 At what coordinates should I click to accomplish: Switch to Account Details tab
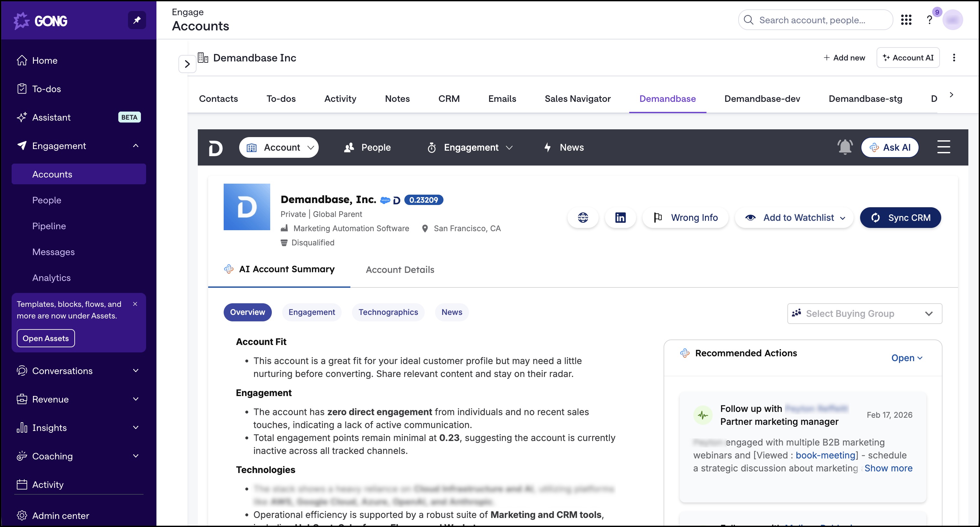400,270
